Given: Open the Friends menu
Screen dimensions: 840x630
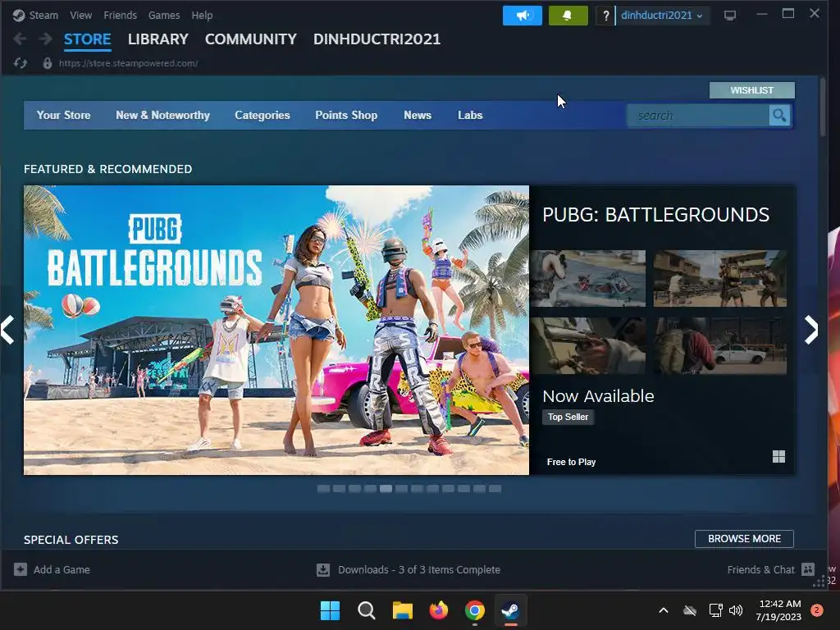Looking at the screenshot, I should tap(120, 16).
